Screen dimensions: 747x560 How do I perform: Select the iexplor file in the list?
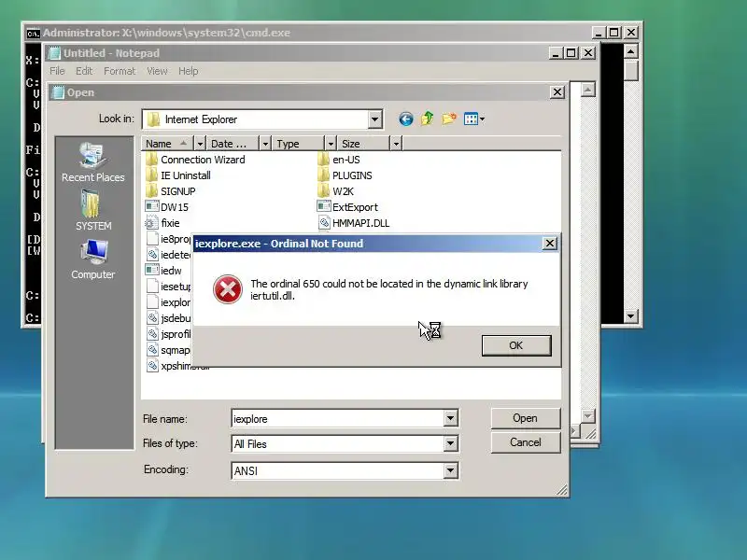coord(168,302)
